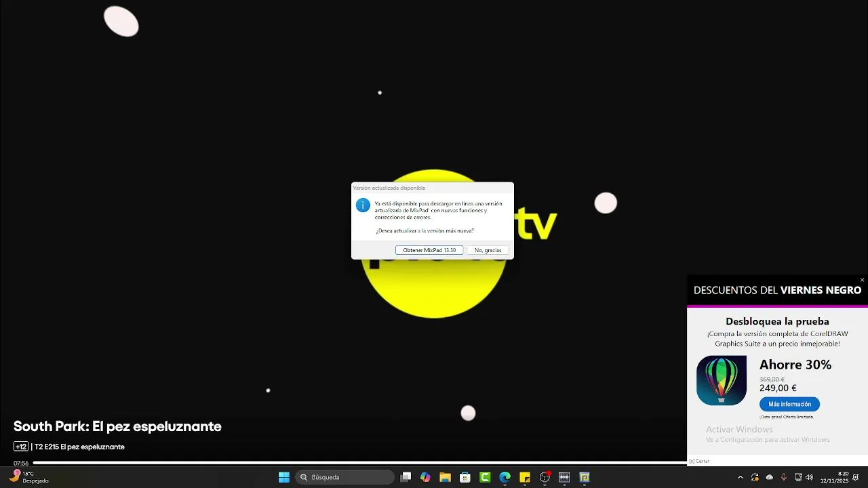
Task: Click the Ahorre 30% text in the ad
Action: pyautogui.click(x=795, y=365)
